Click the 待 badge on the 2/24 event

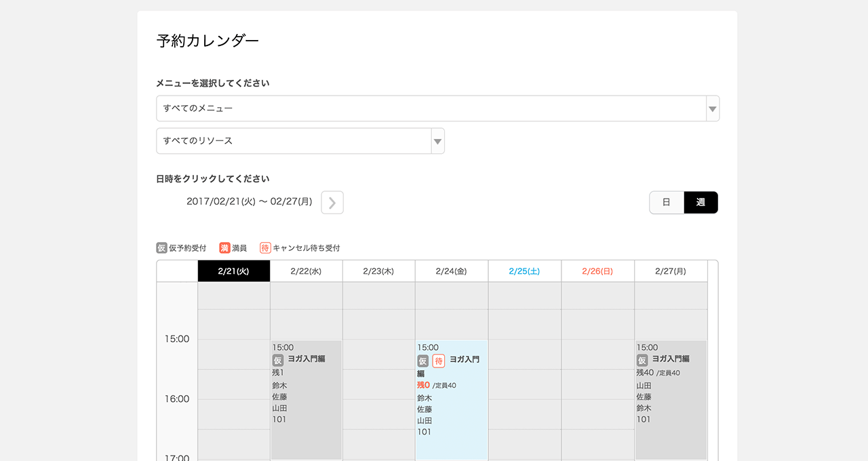coord(438,361)
